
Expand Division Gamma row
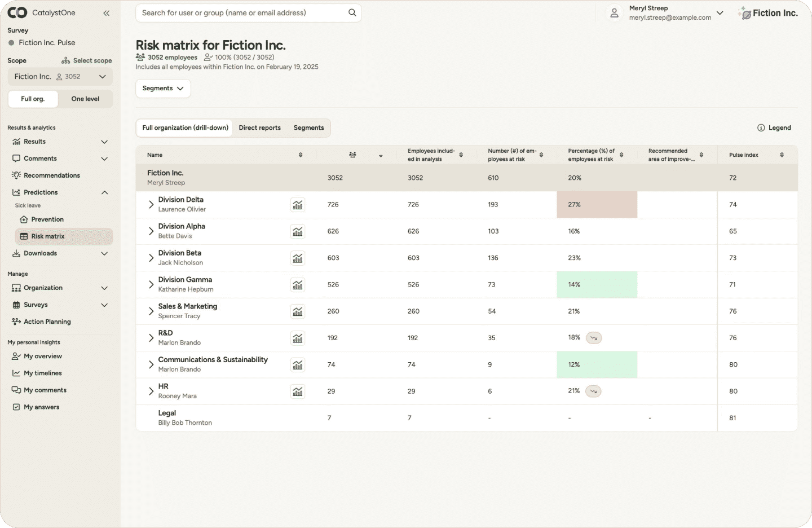point(151,285)
